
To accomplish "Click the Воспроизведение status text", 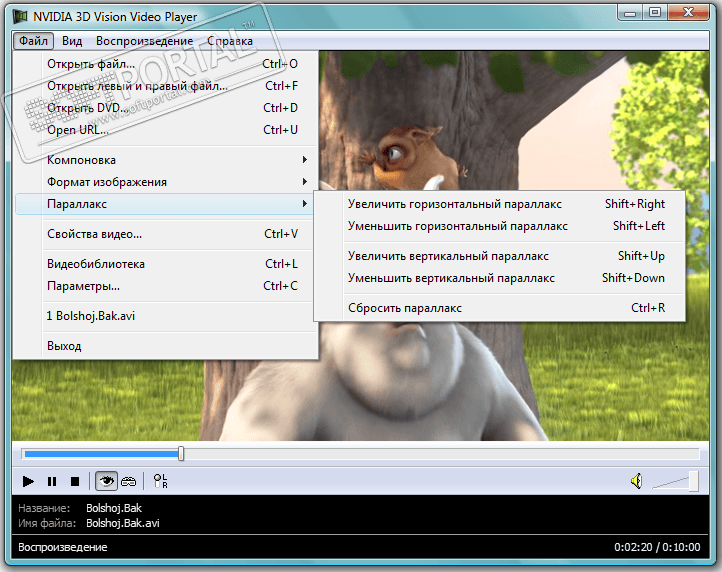I will click(x=63, y=547).
